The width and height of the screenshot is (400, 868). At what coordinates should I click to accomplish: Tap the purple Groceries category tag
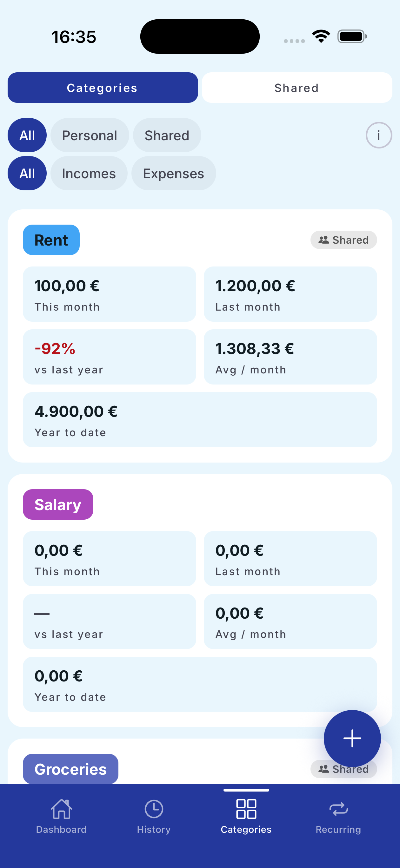[x=70, y=769]
